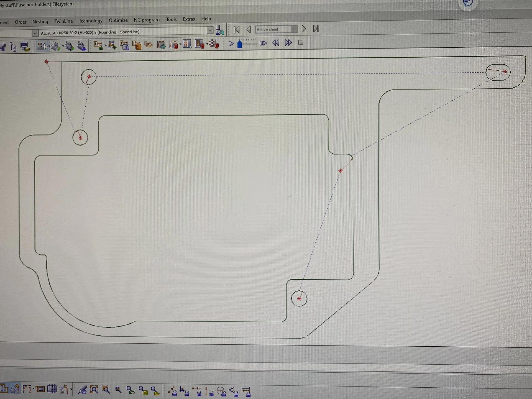The height and width of the screenshot is (399, 532).
Task: Click the pencil redraw icon
Action: pyautogui.click(x=83, y=390)
